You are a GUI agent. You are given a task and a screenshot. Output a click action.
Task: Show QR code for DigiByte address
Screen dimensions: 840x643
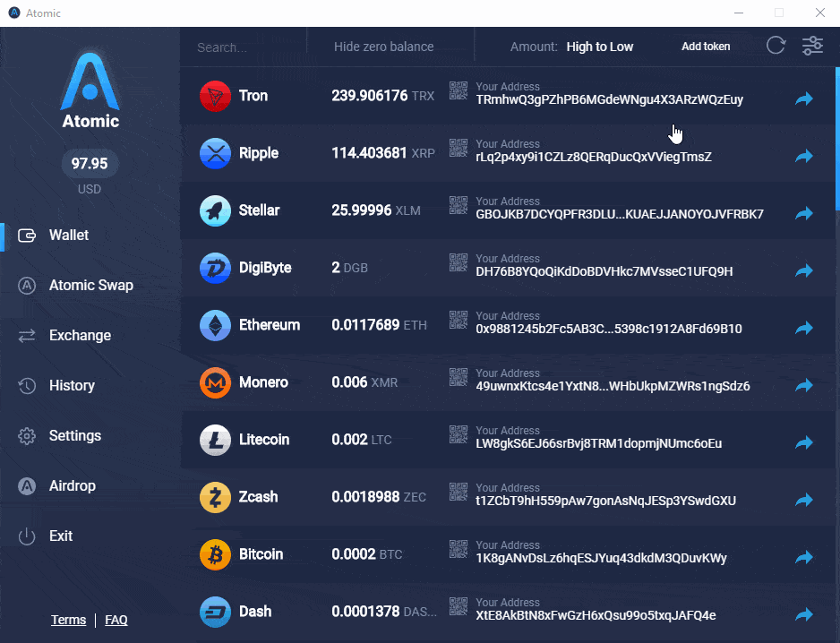click(x=458, y=262)
